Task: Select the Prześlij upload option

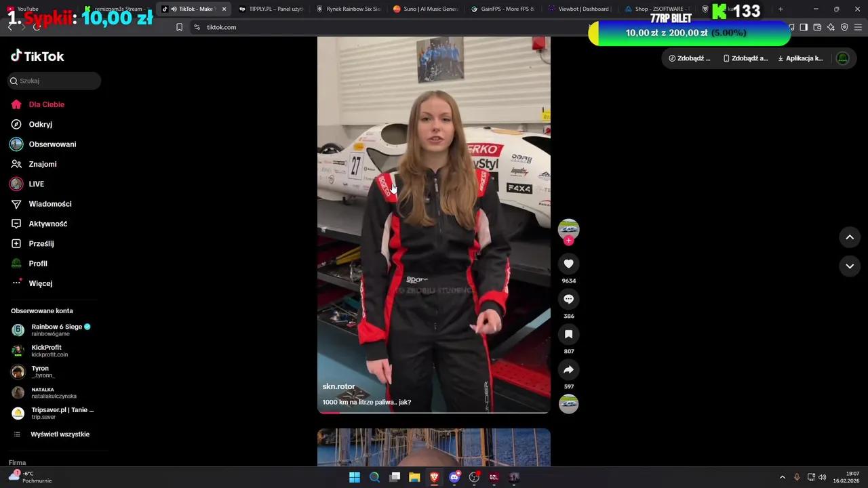Action: (x=41, y=243)
